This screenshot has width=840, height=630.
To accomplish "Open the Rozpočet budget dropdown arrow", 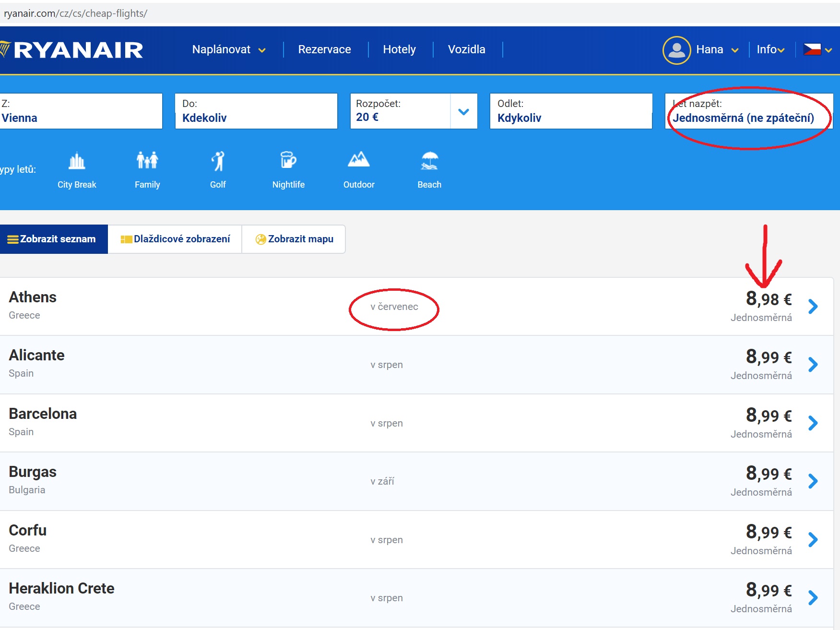I will pos(463,112).
